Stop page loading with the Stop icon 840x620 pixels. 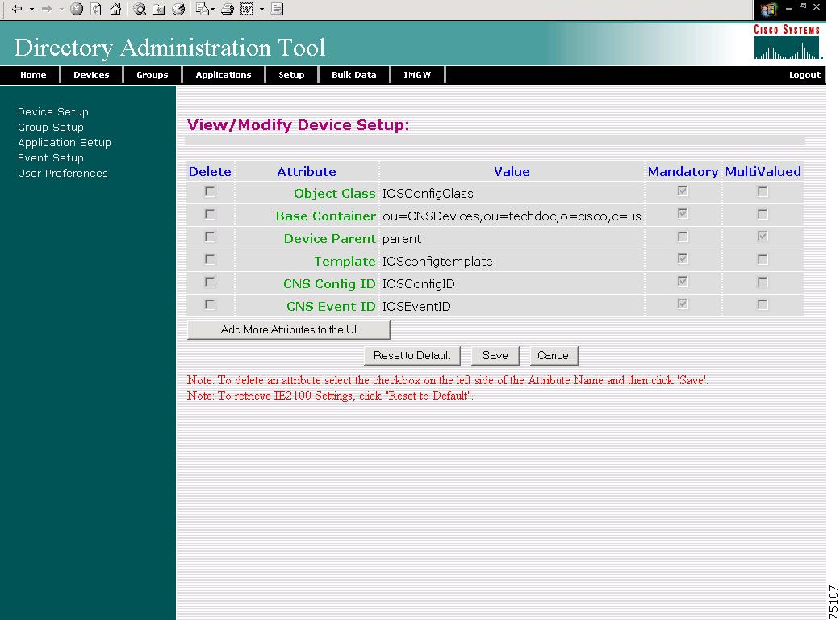point(77,9)
